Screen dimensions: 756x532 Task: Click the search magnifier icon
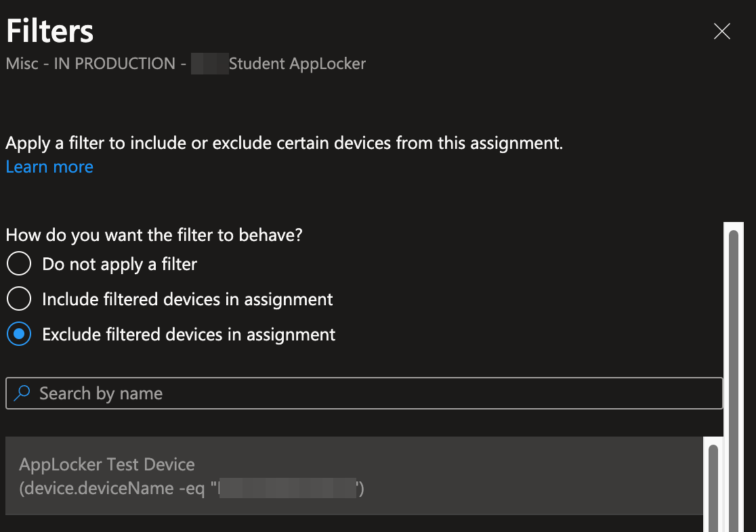(21, 393)
